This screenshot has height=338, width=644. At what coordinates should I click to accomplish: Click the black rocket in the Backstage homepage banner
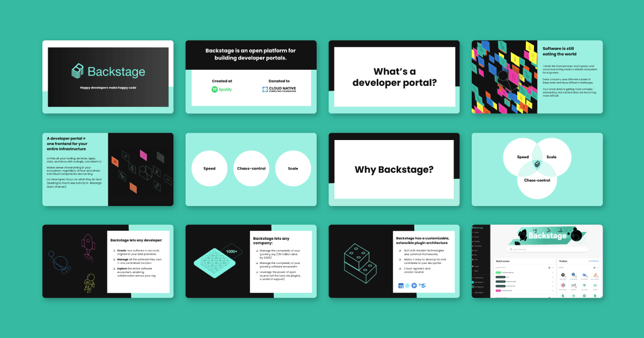pyautogui.click(x=523, y=235)
